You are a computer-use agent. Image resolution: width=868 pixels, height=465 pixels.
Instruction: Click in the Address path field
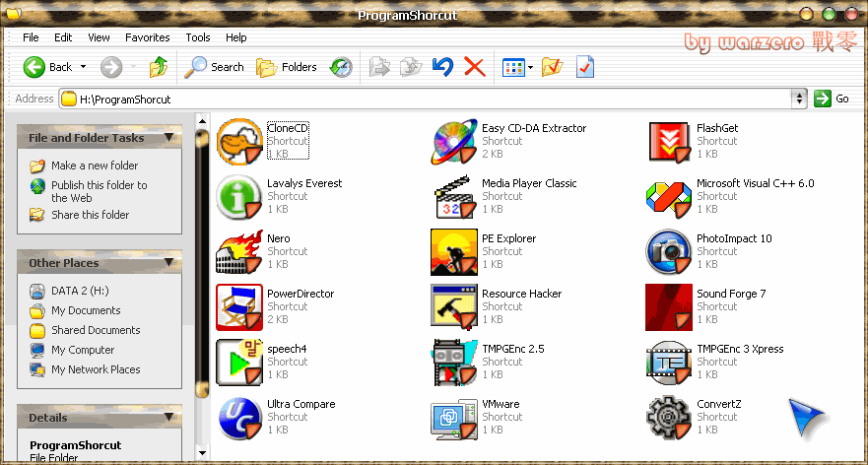pos(426,100)
